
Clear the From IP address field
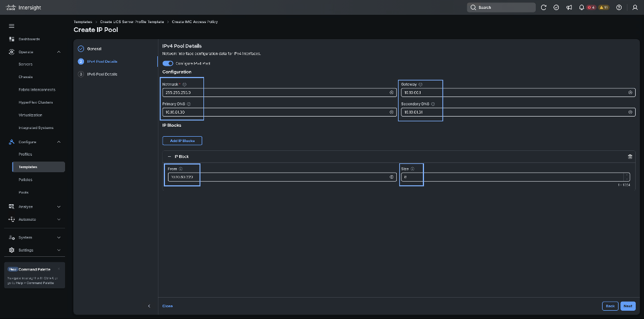pyautogui.click(x=391, y=177)
